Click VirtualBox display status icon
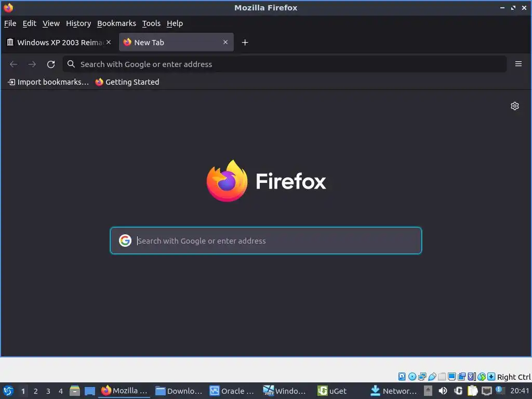 click(451, 376)
